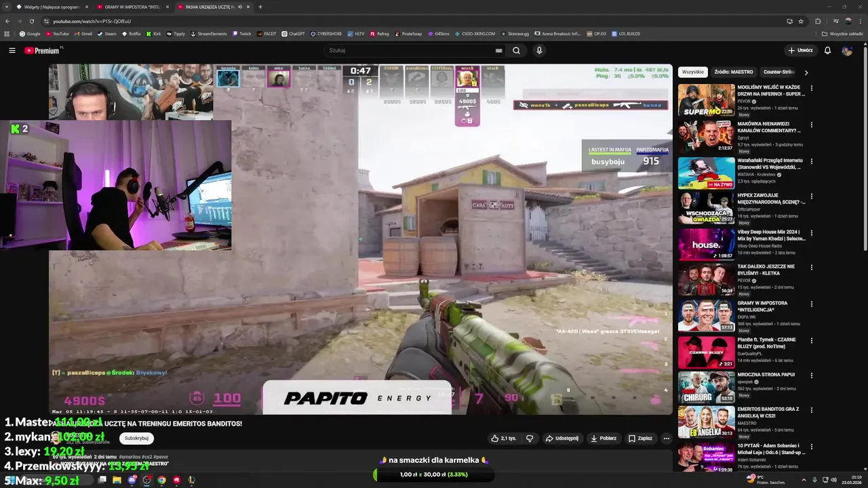This screenshot has width=868, height=488.
Task: Open the YouTube notifications bell
Action: 827,50
